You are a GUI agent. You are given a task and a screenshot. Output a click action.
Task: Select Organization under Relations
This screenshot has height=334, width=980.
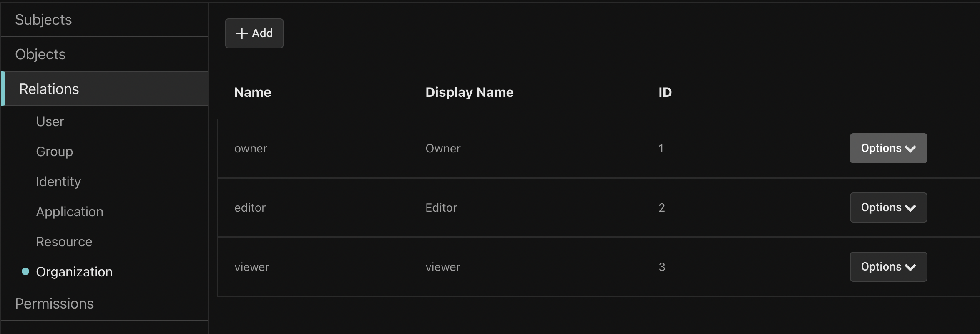tap(74, 272)
